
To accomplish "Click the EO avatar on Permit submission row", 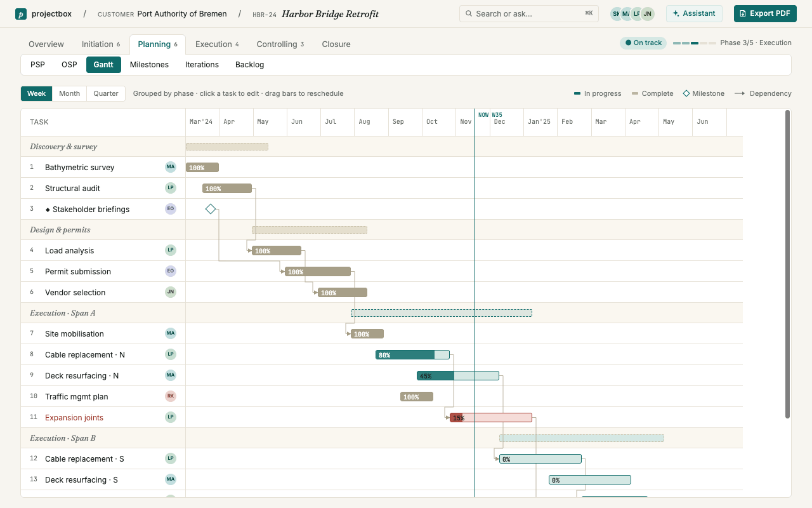I will 171,271.
